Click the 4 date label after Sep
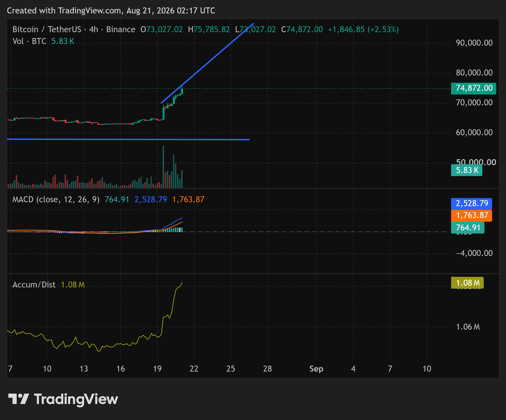 pyautogui.click(x=353, y=369)
